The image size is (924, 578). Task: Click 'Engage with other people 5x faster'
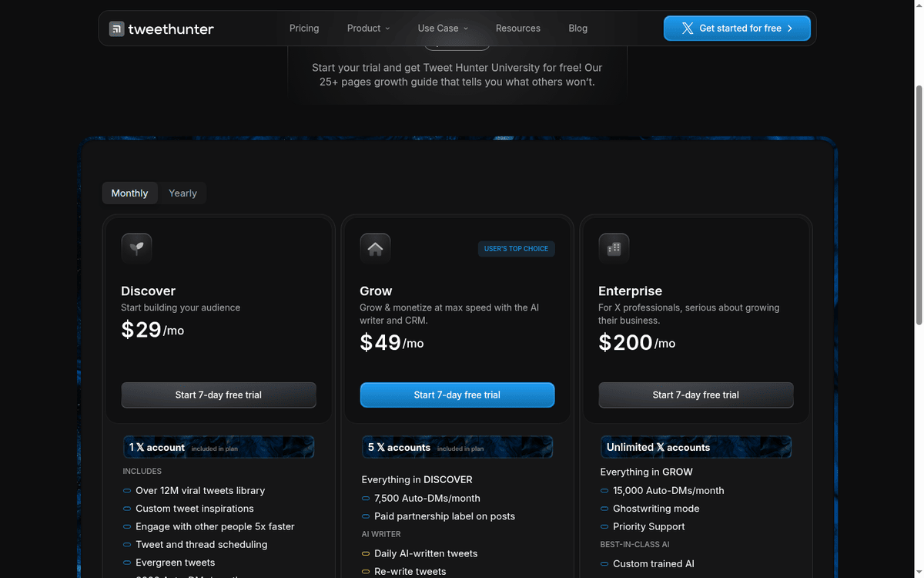click(215, 527)
